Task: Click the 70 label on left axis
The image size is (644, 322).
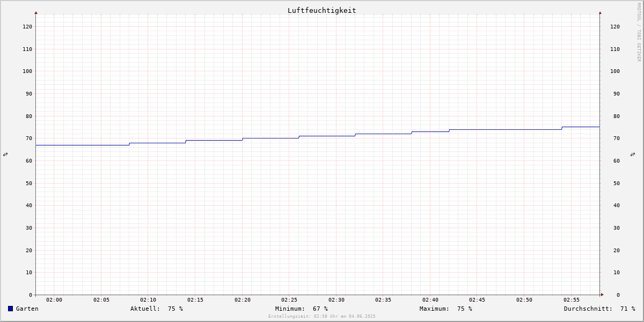Action: pyautogui.click(x=29, y=138)
